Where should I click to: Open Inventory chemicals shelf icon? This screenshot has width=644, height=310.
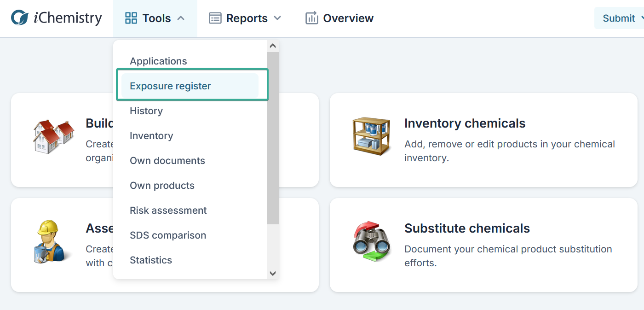tap(371, 136)
